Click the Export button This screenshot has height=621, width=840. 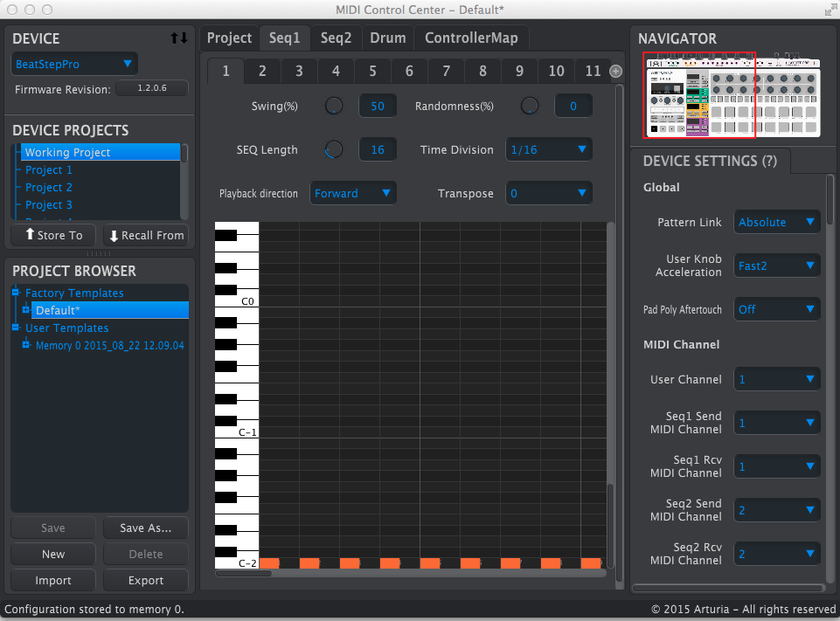146,580
